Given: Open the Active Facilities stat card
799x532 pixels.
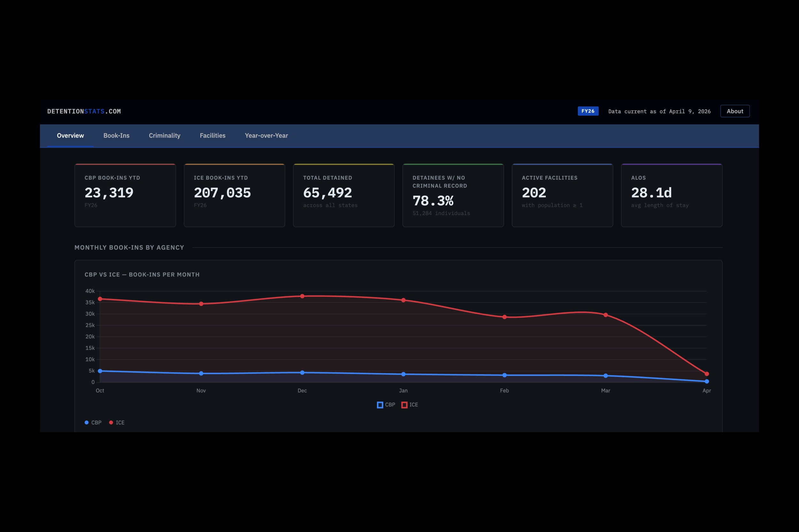Looking at the screenshot, I should click(x=562, y=195).
